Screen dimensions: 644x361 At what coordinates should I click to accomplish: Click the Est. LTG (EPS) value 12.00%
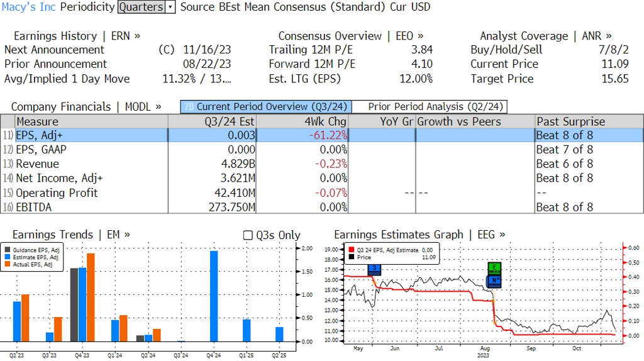pos(416,79)
